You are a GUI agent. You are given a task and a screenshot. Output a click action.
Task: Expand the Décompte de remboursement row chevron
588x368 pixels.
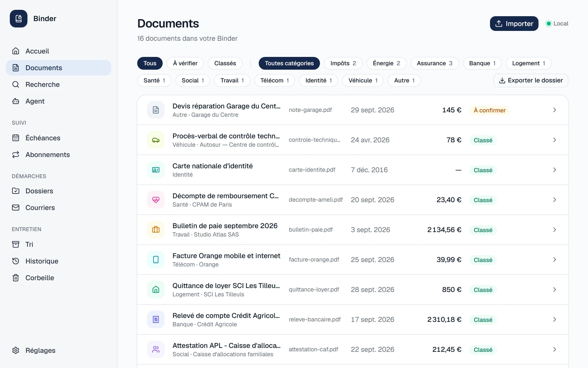pos(555,200)
